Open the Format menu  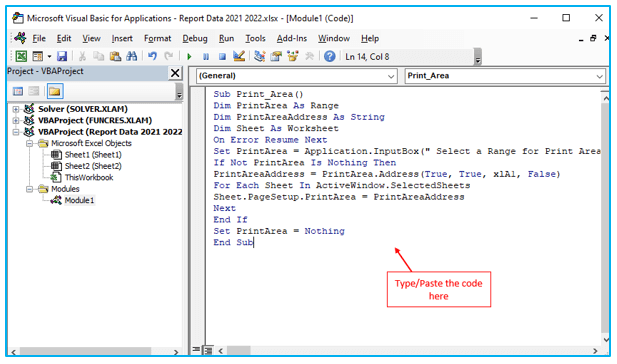tap(157, 39)
